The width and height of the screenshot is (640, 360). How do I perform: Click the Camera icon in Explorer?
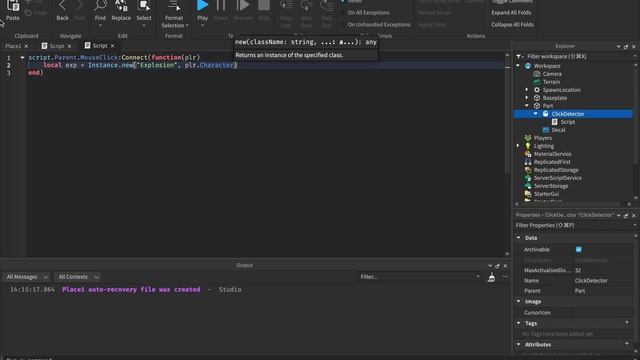[537, 74]
